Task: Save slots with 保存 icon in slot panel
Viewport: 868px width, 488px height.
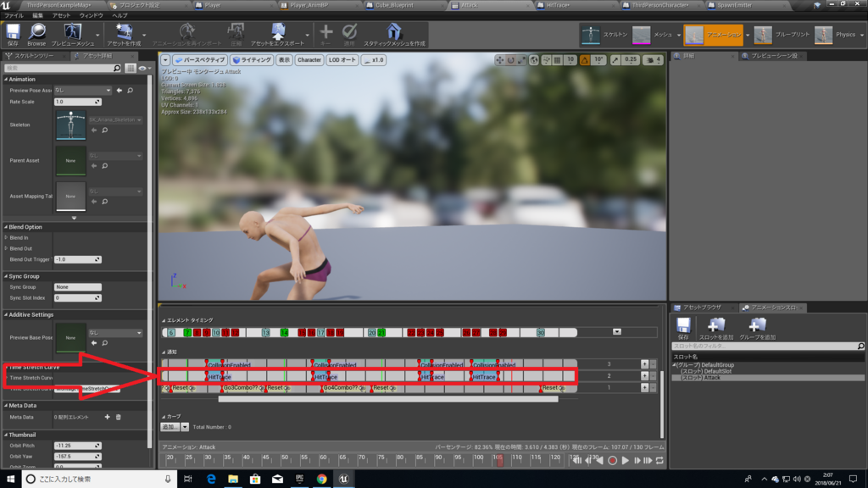Action: [683, 328]
